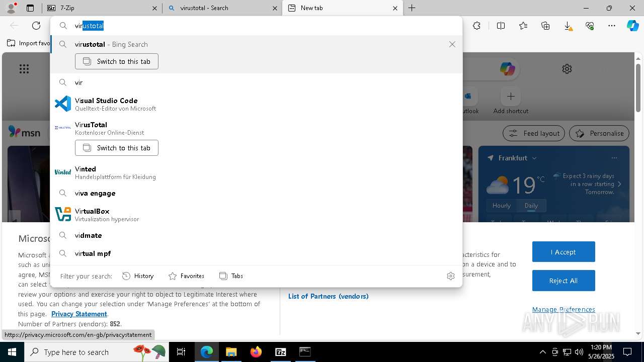644x362 pixels.
Task: Select the Vinted suggestion
Action: pos(256,172)
